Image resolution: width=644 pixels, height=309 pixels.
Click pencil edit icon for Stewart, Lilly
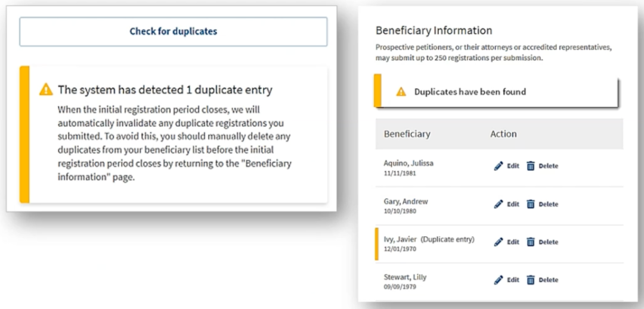click(499, 280)
